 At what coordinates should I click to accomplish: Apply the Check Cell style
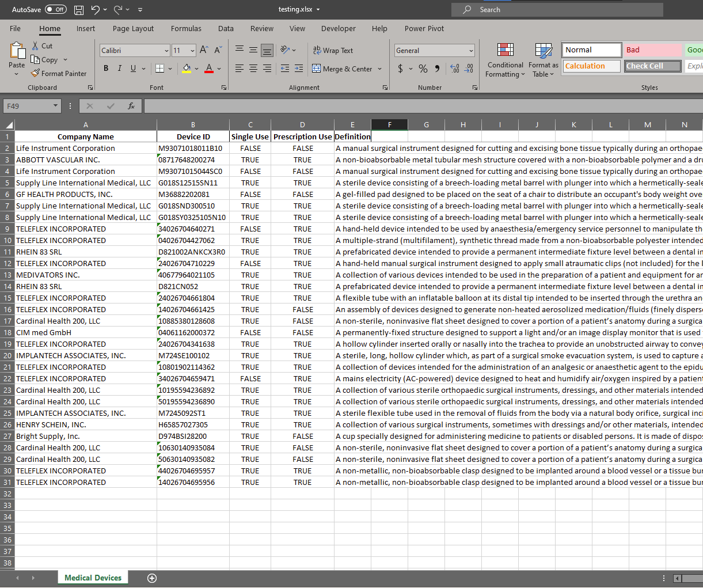[652, 66]
